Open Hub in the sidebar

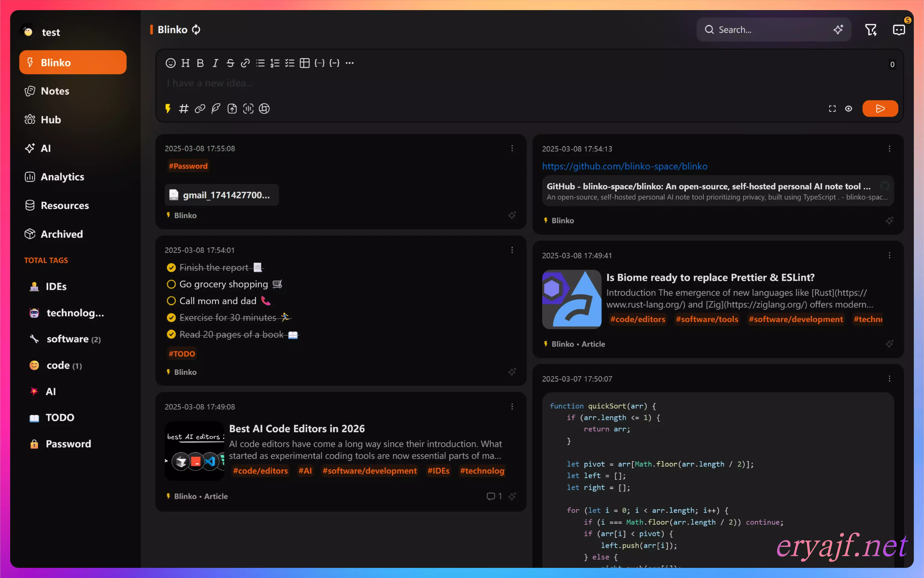(73, 120)
